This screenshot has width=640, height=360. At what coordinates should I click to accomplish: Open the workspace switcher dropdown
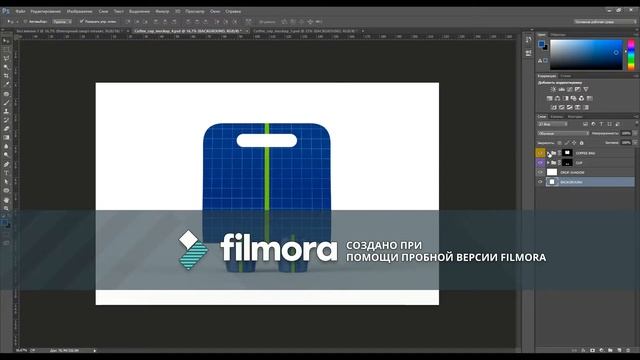pos(605,22)
